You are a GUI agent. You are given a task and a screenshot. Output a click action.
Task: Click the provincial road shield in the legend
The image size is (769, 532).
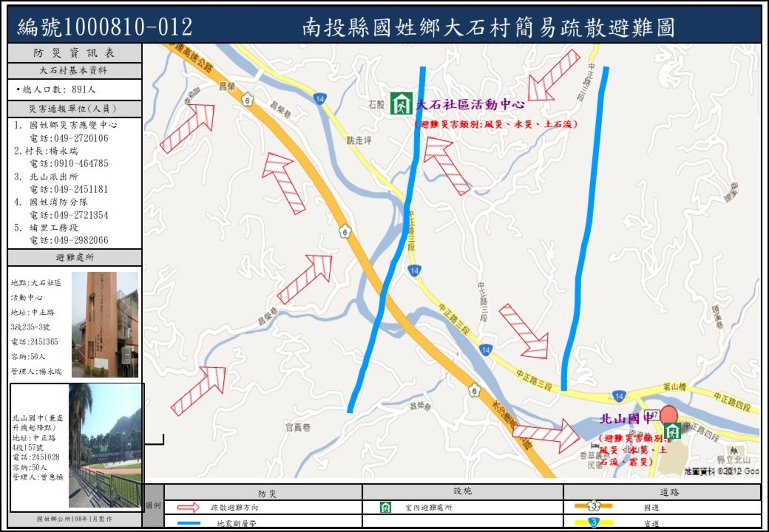pyautogui.click(x=593, y=522)
